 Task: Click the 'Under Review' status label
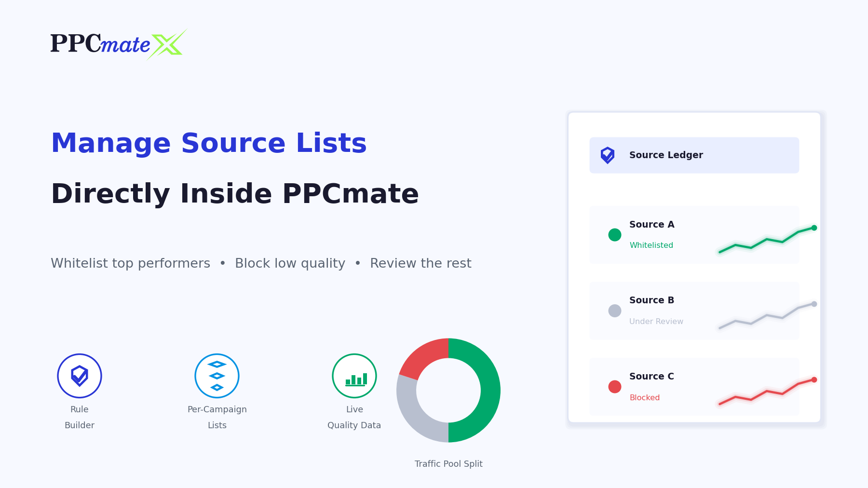pos(656,322)
